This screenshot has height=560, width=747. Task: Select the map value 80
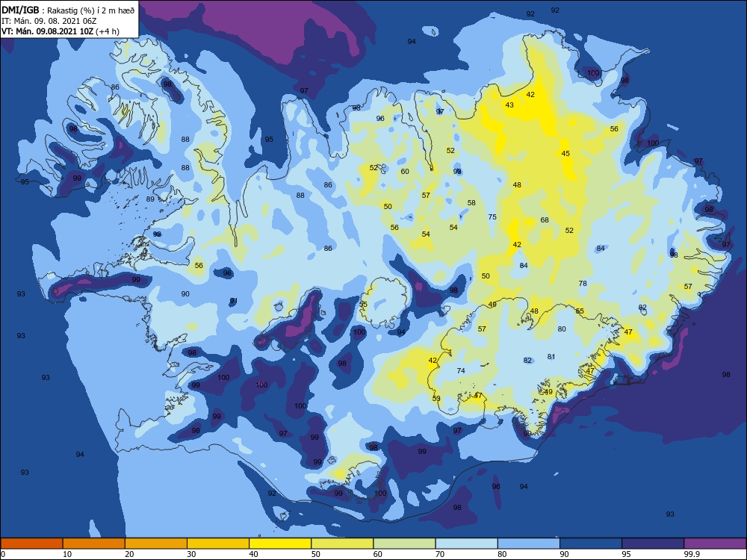[x=562, y=329]
